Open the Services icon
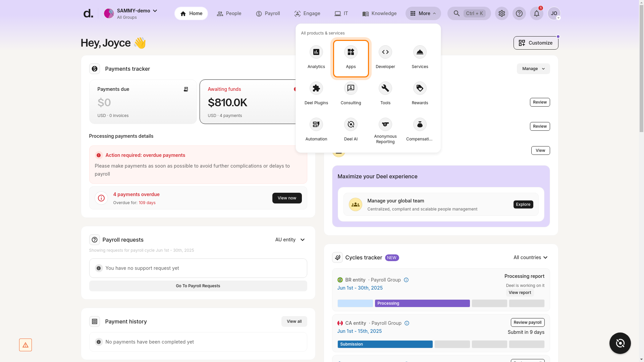 click(420, 52)
